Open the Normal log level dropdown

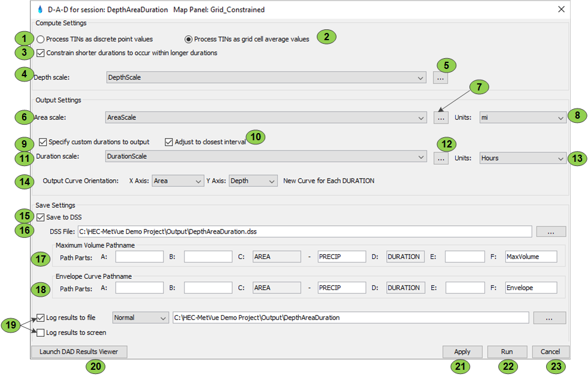163,318
